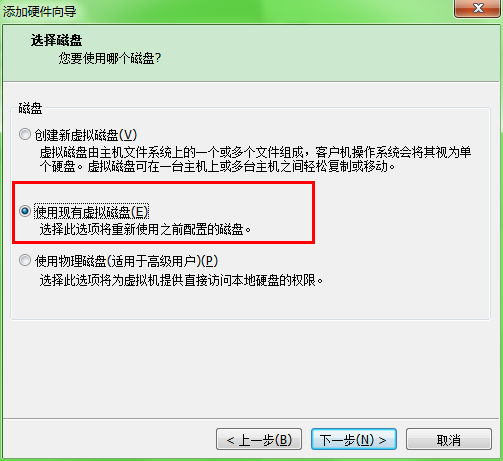Click the 选择磁盘 heading

(56, 41)
